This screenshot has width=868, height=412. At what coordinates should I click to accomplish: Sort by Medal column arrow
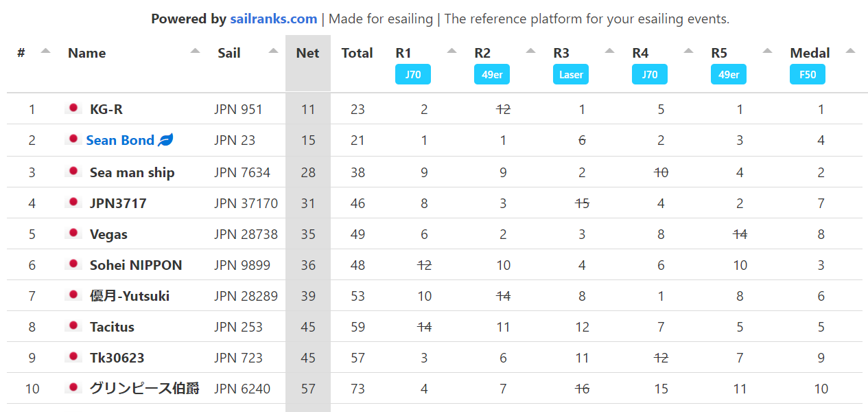pos(851,51)
